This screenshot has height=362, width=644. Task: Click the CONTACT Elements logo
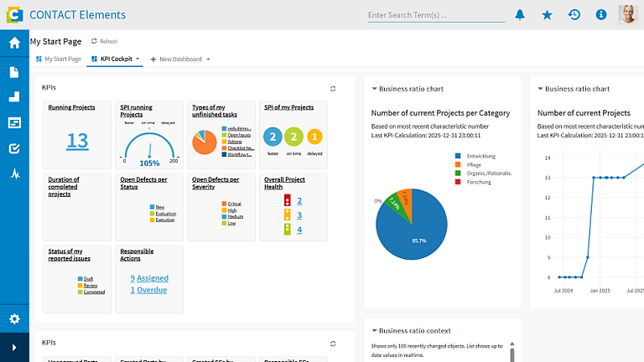[x=14, y=15]
